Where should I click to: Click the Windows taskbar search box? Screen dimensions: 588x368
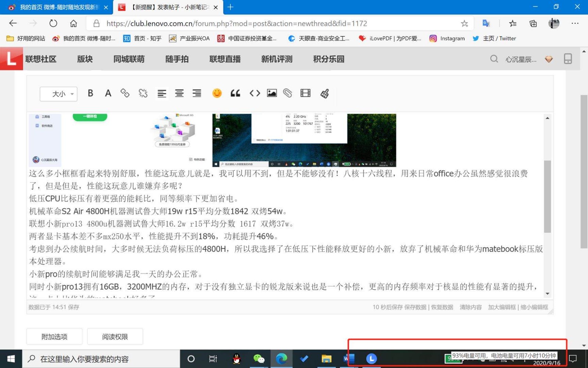(101, 359)
